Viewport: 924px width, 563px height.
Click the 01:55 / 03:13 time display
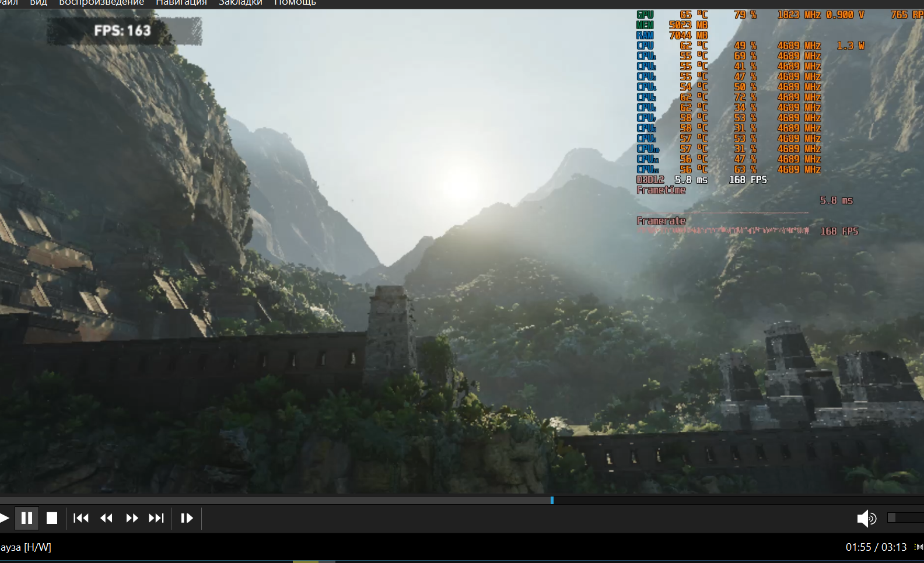point(876,547)
